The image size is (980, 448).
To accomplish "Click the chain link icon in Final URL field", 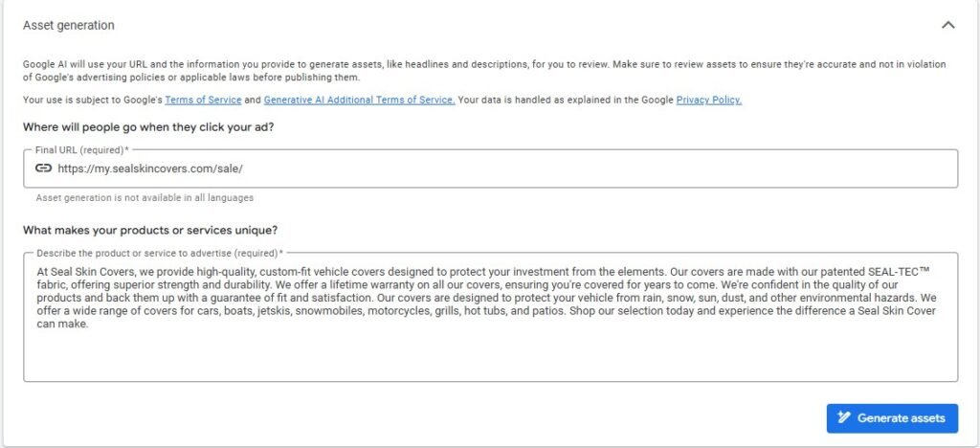I will 43,168.
